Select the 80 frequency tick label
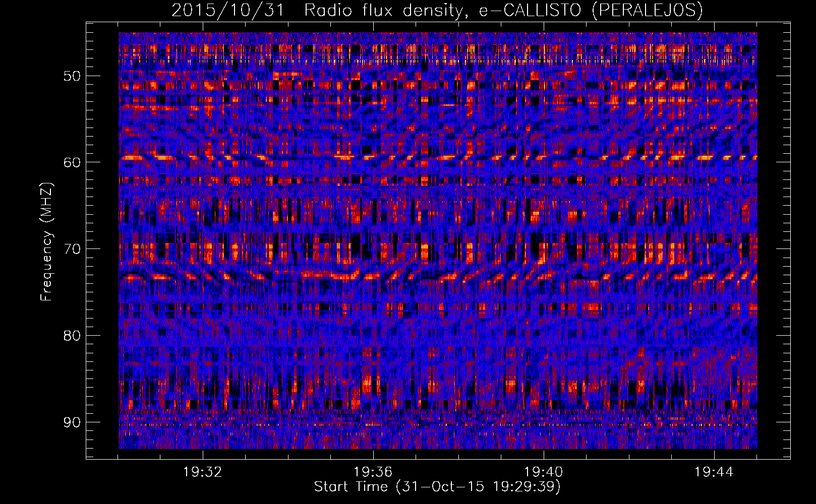 pos(72,336)
